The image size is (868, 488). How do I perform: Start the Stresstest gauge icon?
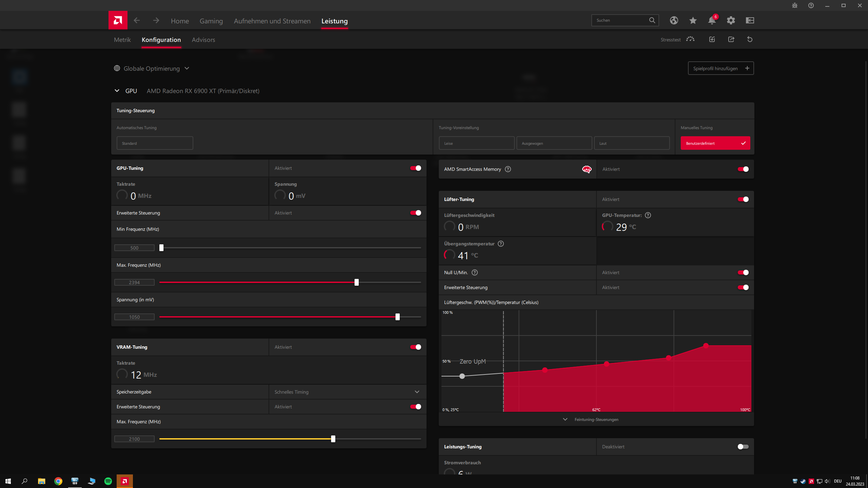[690, 39]
